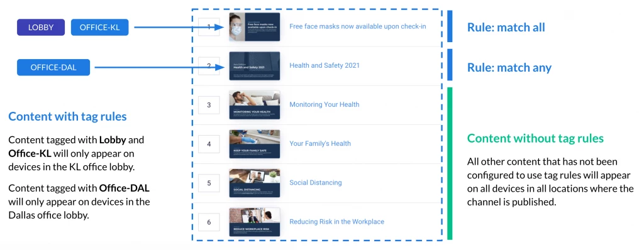Open the face masks slide thumbnail

click(x=255, y=26)
